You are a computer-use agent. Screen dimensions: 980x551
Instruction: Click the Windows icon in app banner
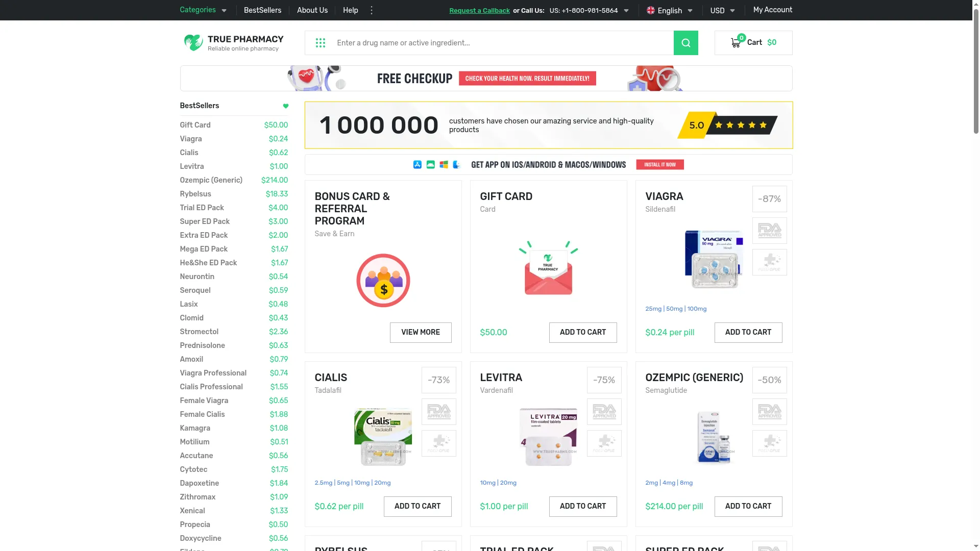click(x=444, y=165)
